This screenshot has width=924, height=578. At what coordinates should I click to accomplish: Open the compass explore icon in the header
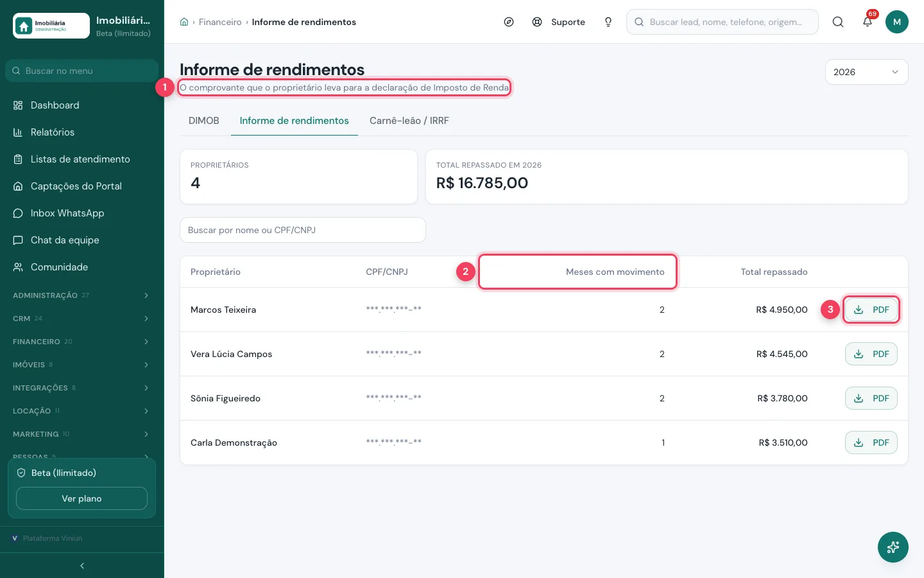pos(509,22)
